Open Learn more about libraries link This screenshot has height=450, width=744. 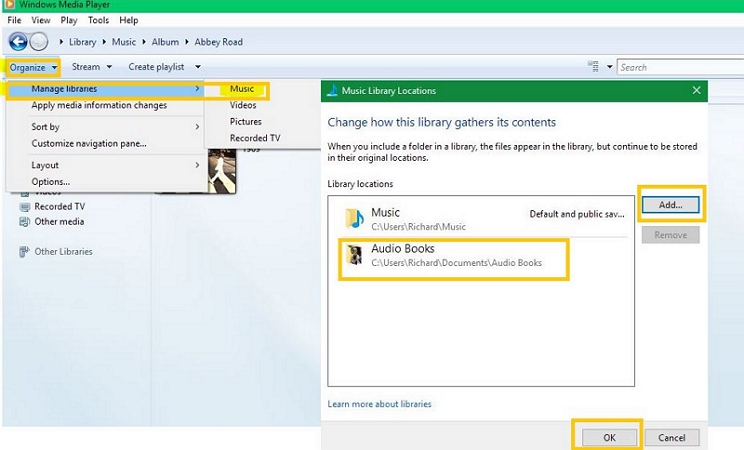(x=380, y=404)
